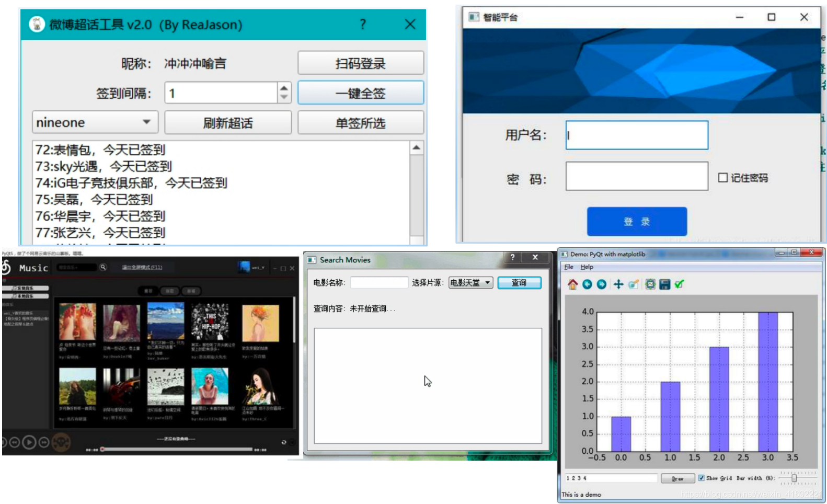Click the log line '73:sky光遇，今天已签到'
This screenshot has width=827, height=504.
[x=104, y=166]
